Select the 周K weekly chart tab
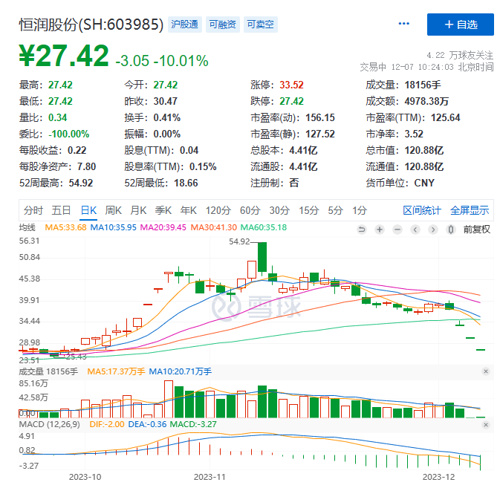 [113, 210]
